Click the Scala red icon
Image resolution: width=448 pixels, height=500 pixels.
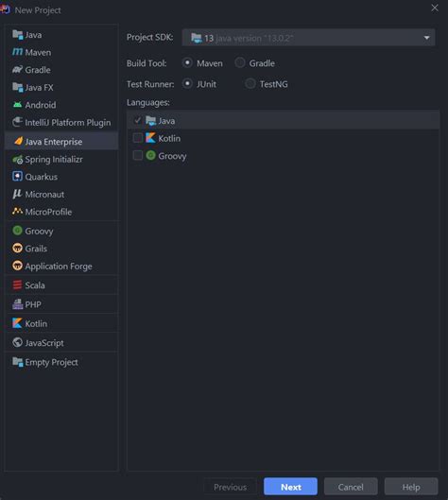click(x=18, y=284)
